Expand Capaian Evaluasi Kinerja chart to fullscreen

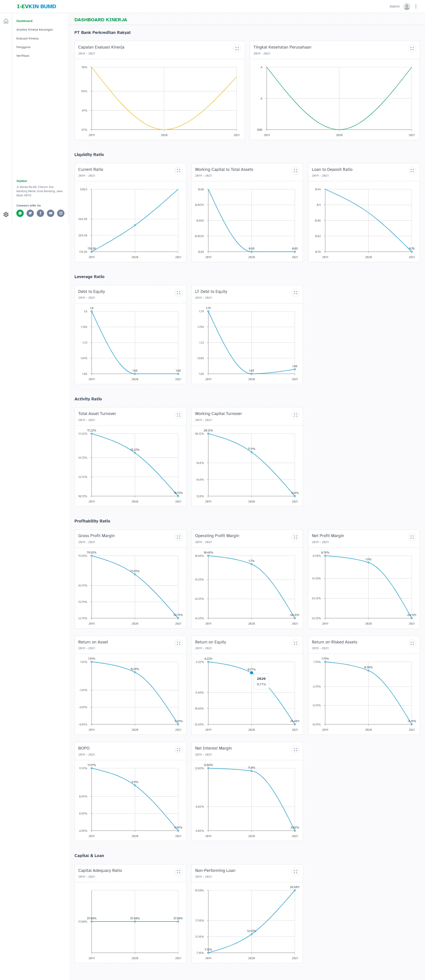point(237,49)
